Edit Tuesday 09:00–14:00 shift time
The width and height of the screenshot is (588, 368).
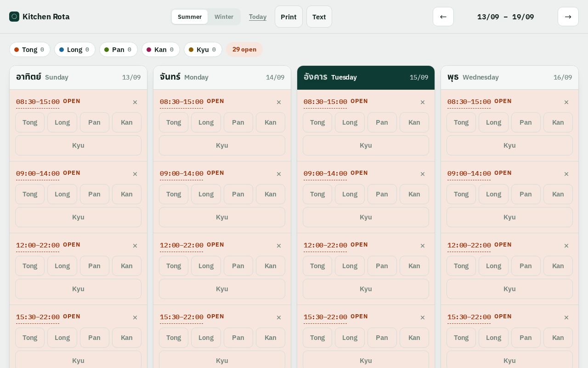[325, 174]
